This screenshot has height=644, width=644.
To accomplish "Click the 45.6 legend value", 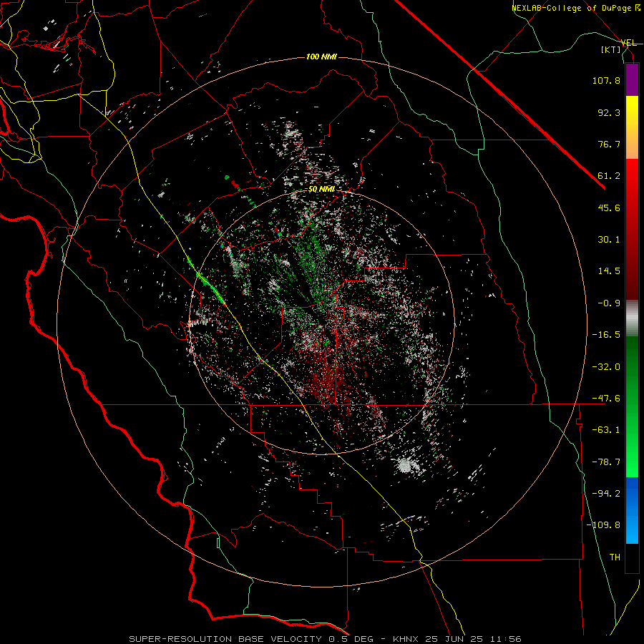I will [609, 208].
